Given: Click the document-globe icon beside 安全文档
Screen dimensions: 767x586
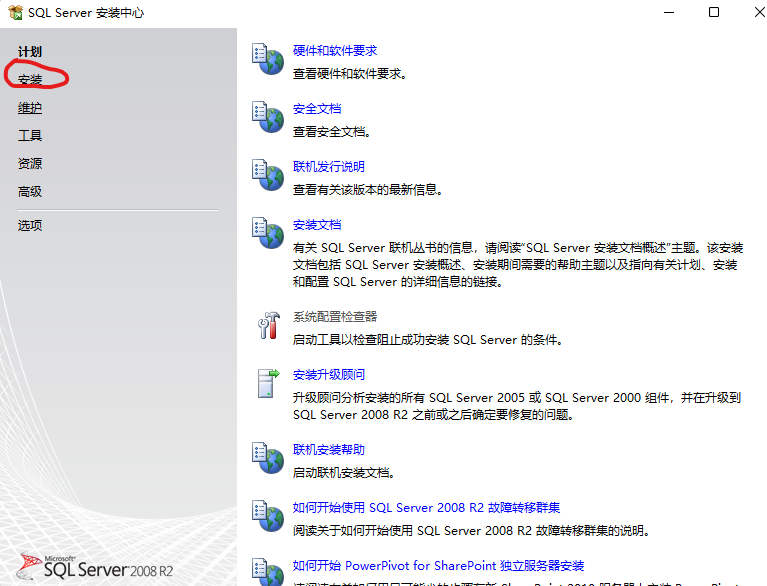Looking at the screenshot, I should tap(268, 117).
